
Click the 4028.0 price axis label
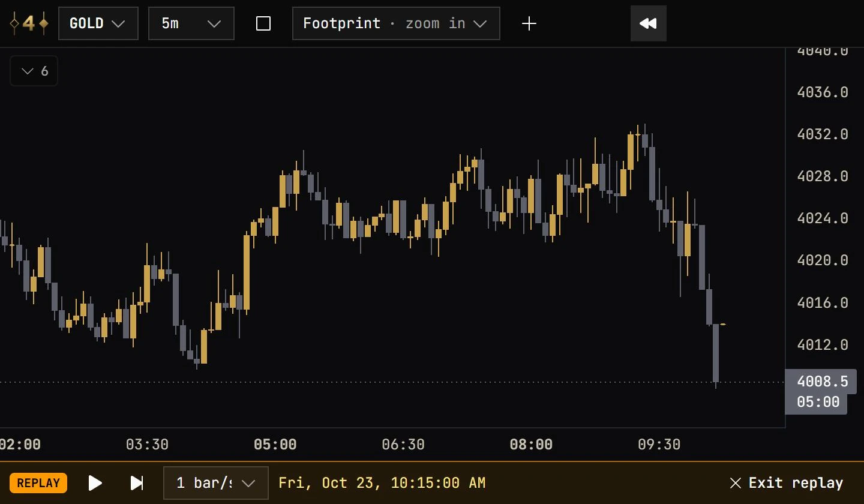coord(823,176)
